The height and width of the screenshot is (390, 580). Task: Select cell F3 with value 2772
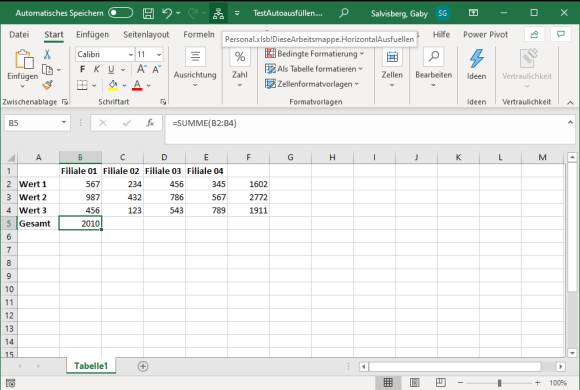point(249,197)
